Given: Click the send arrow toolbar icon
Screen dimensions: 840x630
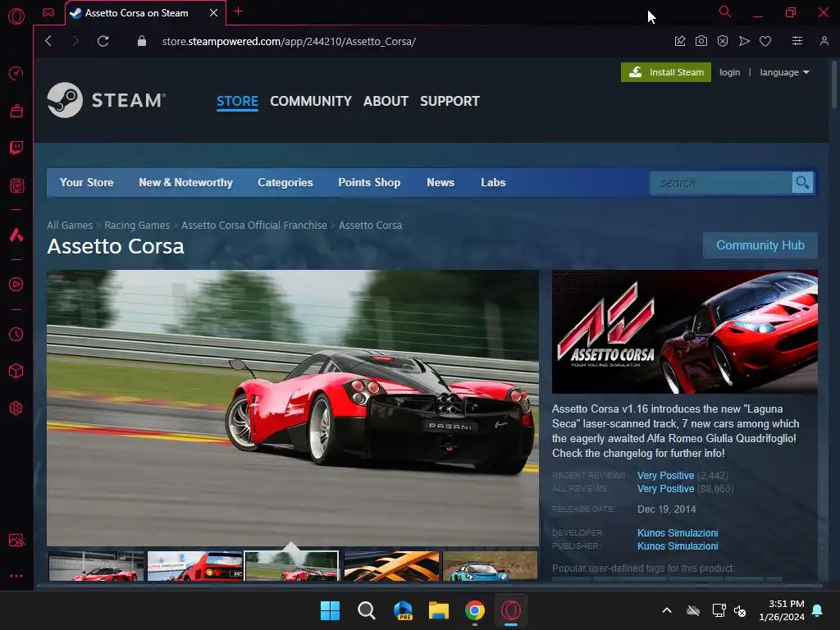Looking at the screenshot, I should pyautogui.click(x=744, y=41).
